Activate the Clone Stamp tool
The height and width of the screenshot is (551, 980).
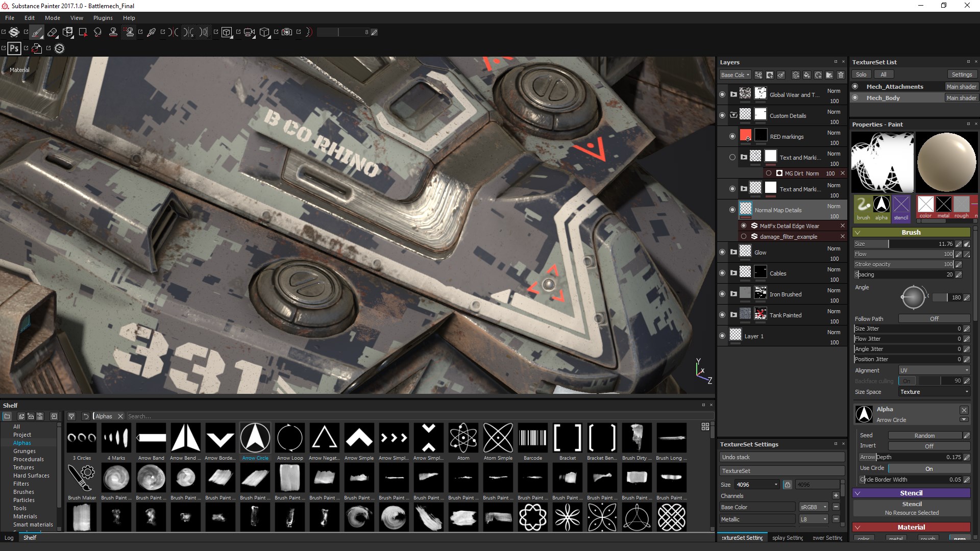(x=113, y=32)
